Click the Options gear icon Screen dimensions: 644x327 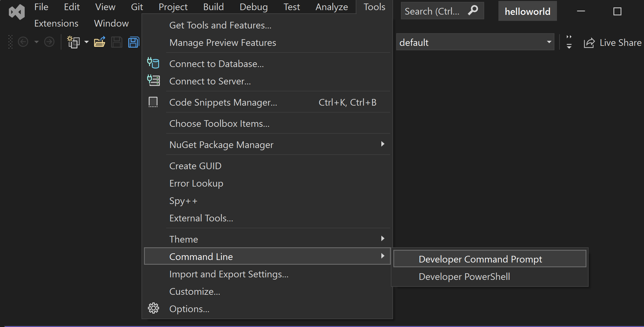tap(153, 308)
